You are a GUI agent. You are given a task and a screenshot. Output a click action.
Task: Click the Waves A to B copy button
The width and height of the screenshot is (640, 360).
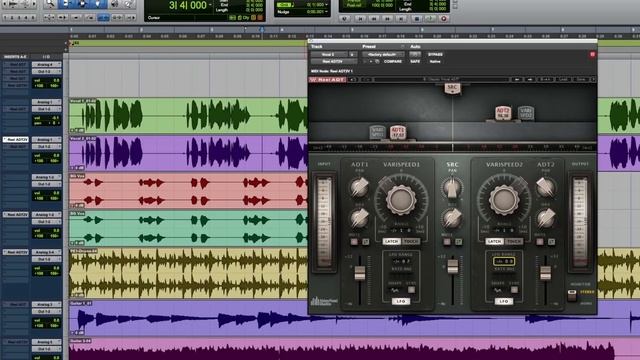tap(545, 80)
